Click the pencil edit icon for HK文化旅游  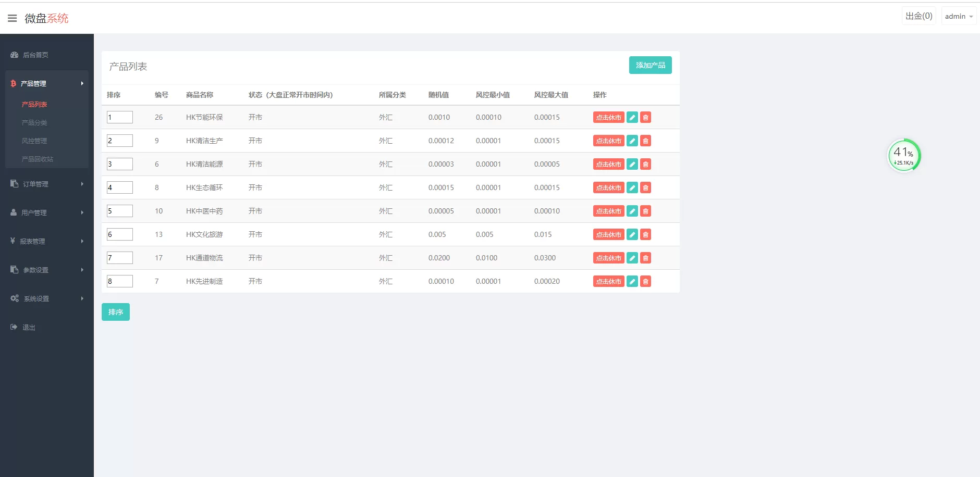coord(632,235)
